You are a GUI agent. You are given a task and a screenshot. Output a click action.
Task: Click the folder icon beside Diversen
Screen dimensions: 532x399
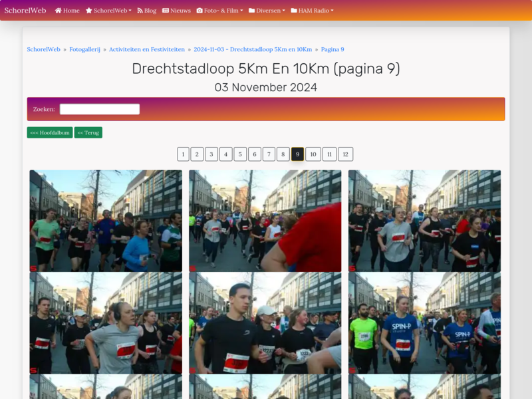(x=252, y=11)
